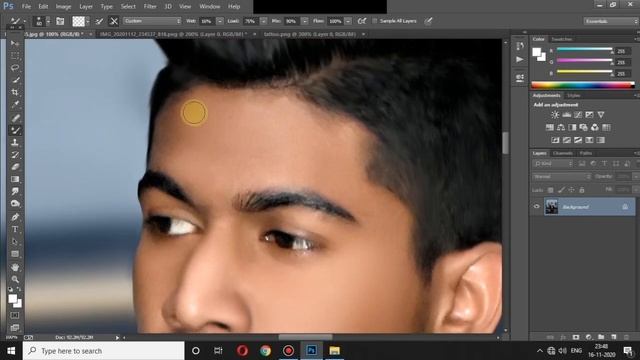Toggle clean brush after each stroke

click(114, 21)
